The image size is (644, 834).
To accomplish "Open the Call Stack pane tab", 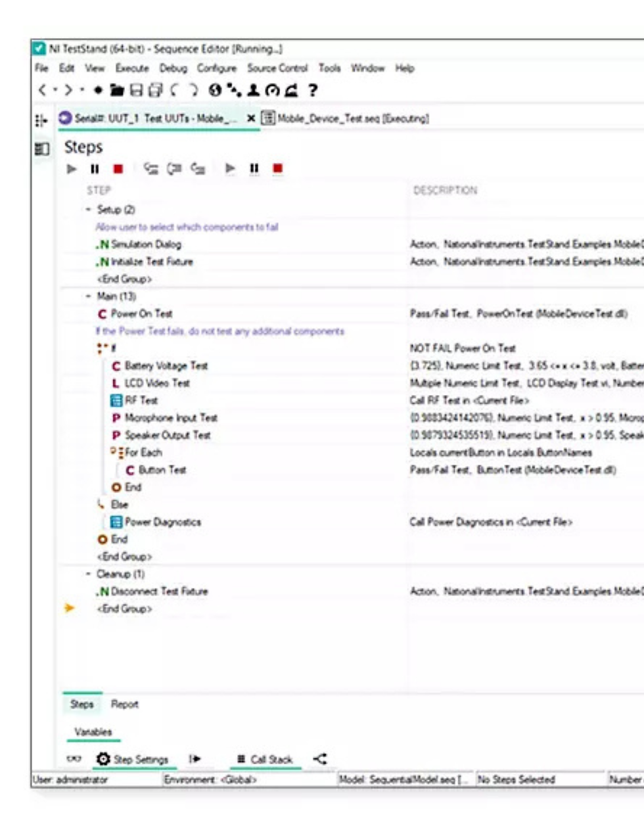I will (265, 760).
